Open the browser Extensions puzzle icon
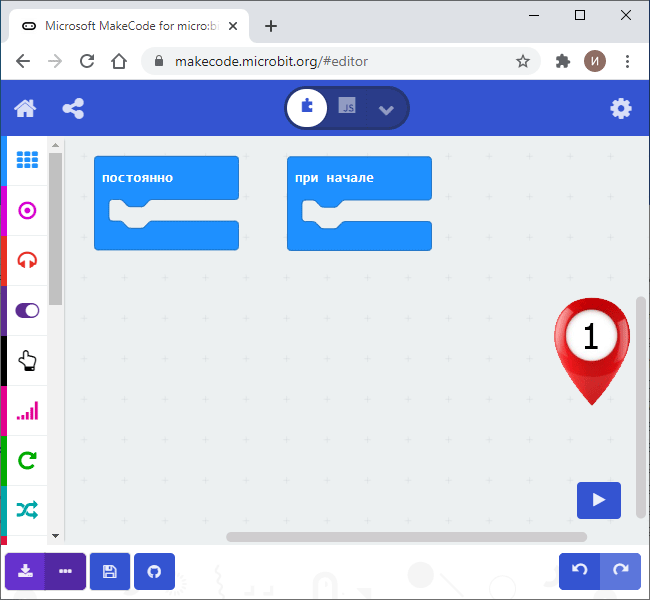 (x=563, y=61)
